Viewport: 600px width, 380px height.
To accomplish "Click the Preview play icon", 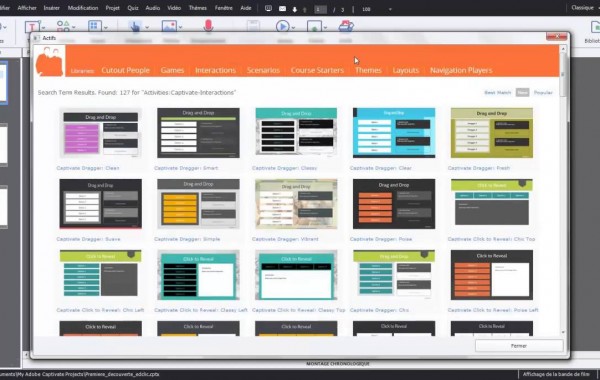I will pos(282,26).
